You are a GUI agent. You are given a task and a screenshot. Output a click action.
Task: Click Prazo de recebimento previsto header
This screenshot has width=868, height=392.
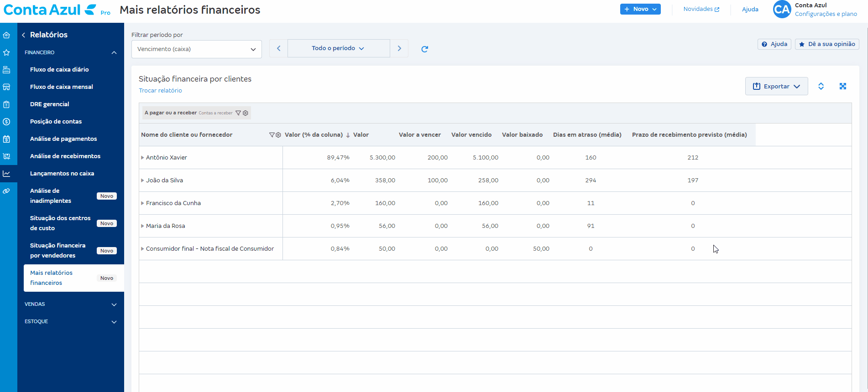click(x=690, y=135)
